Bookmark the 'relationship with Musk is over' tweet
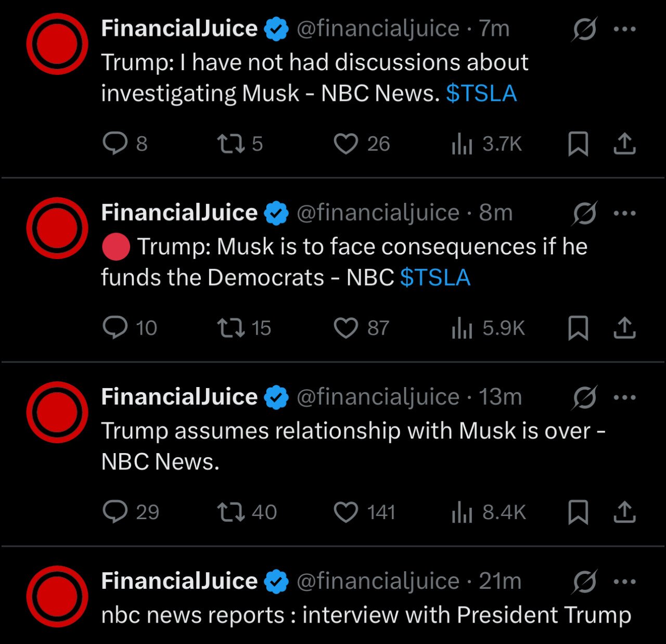 (x=578, y=512)
